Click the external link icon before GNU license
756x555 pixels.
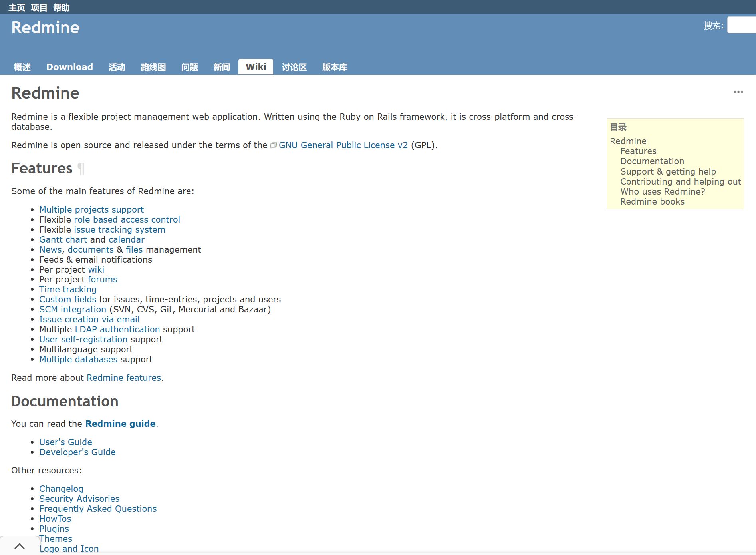pos(274,145)
